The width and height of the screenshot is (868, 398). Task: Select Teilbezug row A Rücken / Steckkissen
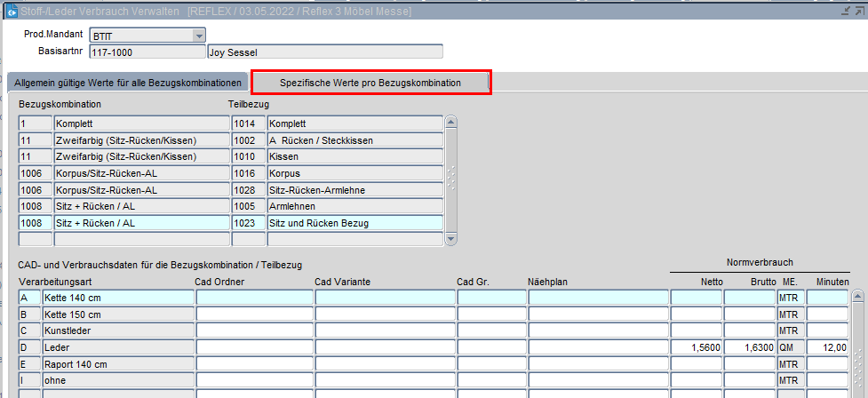pos(354,140)
